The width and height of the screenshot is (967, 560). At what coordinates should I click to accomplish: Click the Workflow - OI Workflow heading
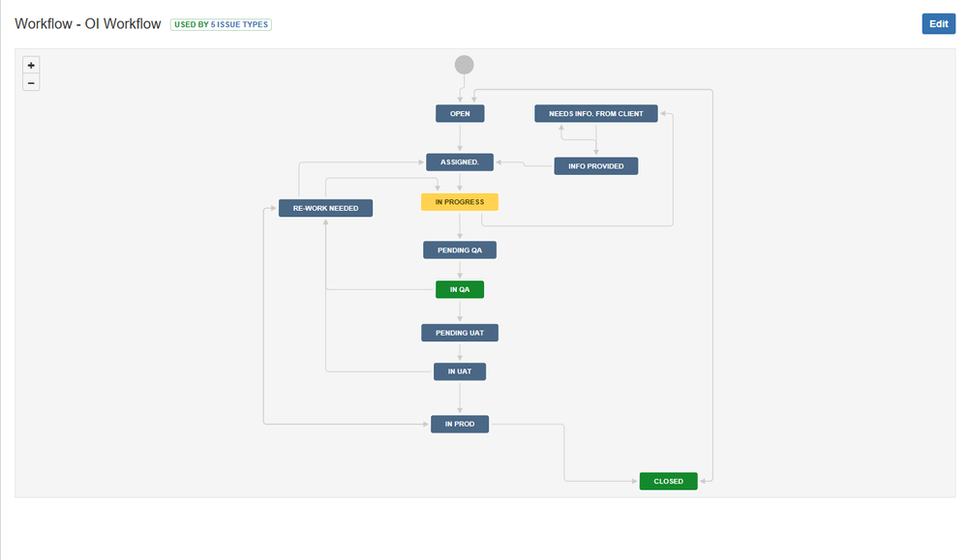[87, 23]
